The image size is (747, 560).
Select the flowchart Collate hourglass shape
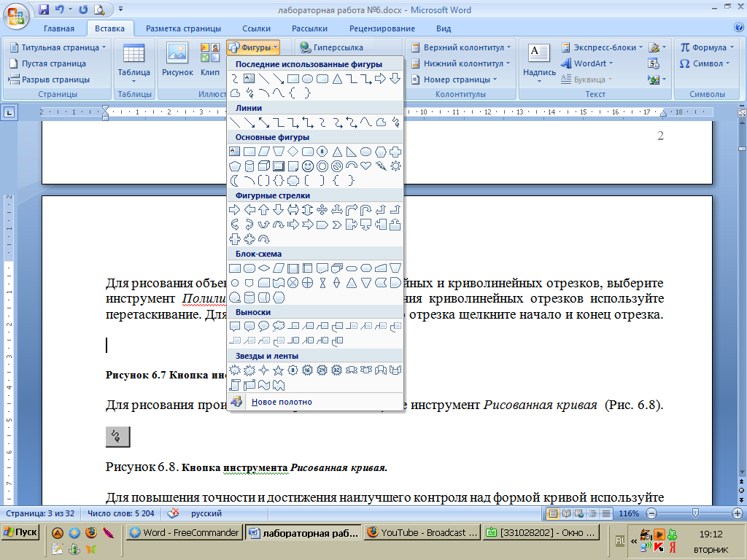pyautogui.click(x=322, y=283)
